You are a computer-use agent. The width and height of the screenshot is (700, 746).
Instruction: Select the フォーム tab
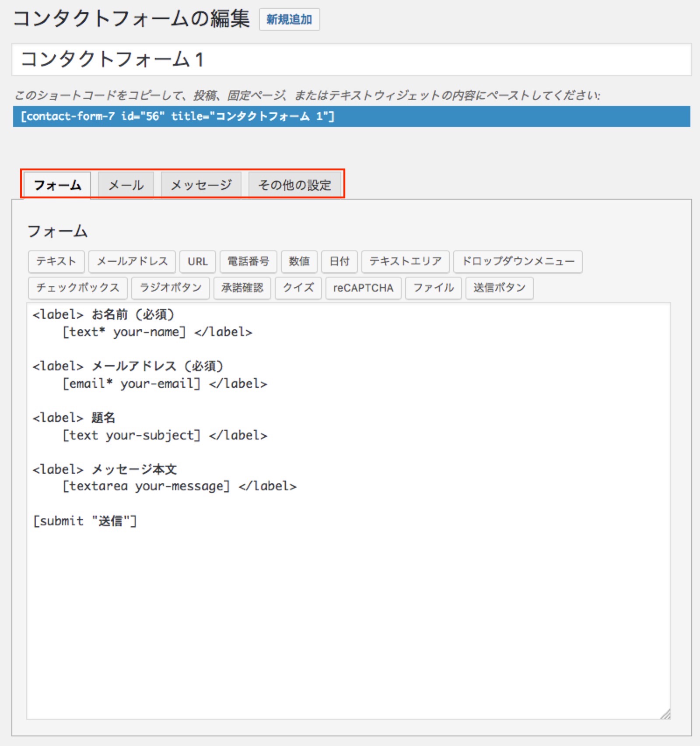(57, 185)
